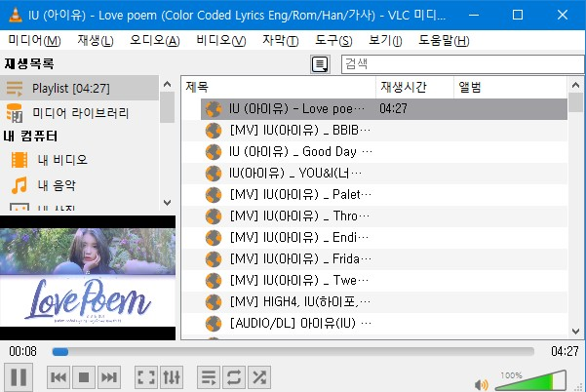
Task: Open the 오디오(A) menu
Action: pos(155,40)
